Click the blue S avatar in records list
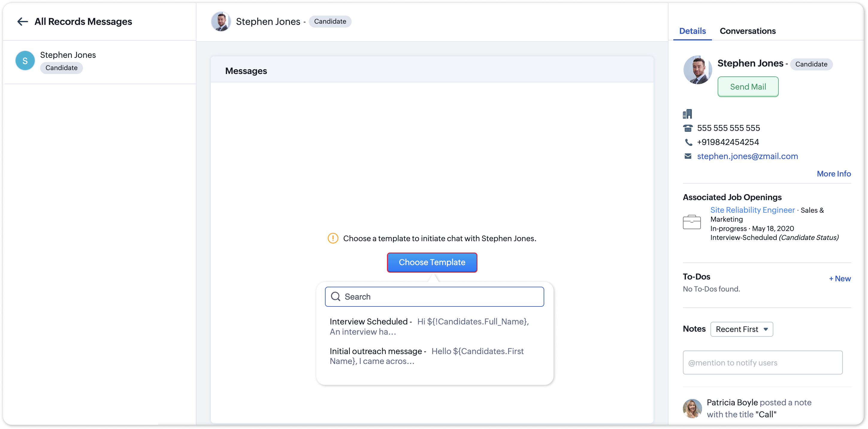868x429 pixels. coord(25,61)
